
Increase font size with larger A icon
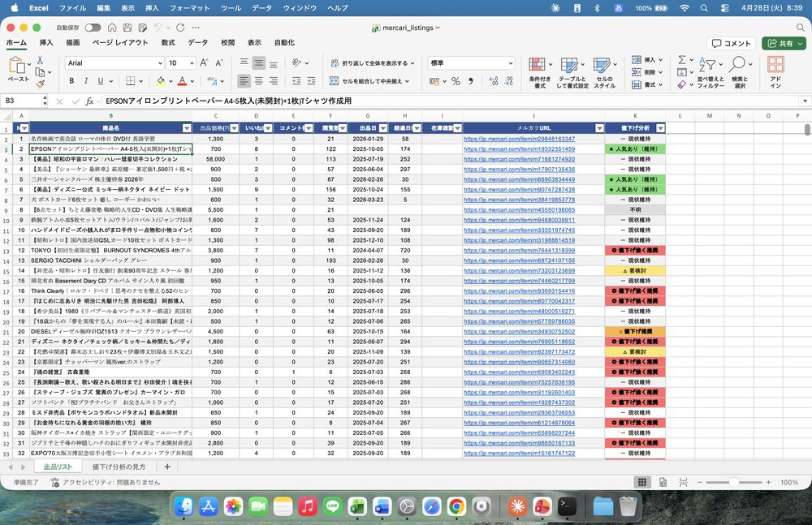[x=204, y=62]
